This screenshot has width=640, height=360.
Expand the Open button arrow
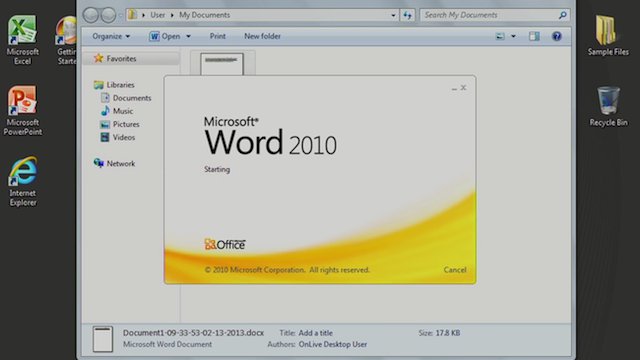click(188, 36)
